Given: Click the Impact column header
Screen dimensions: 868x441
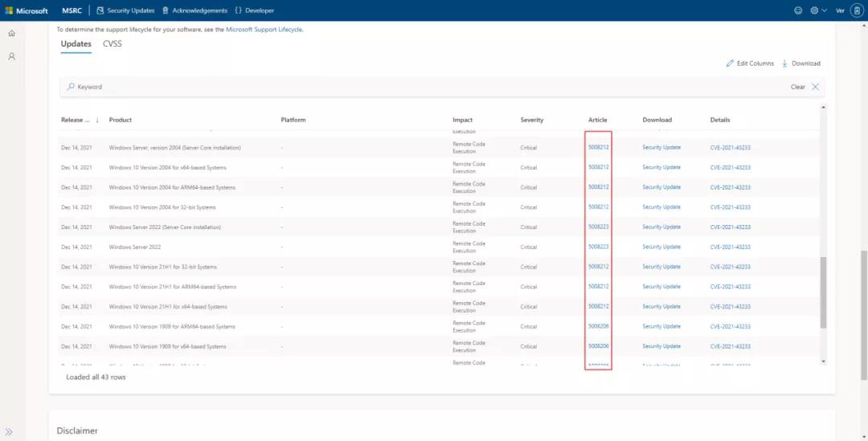Looking at the screenshot, I should coord(462,120).
